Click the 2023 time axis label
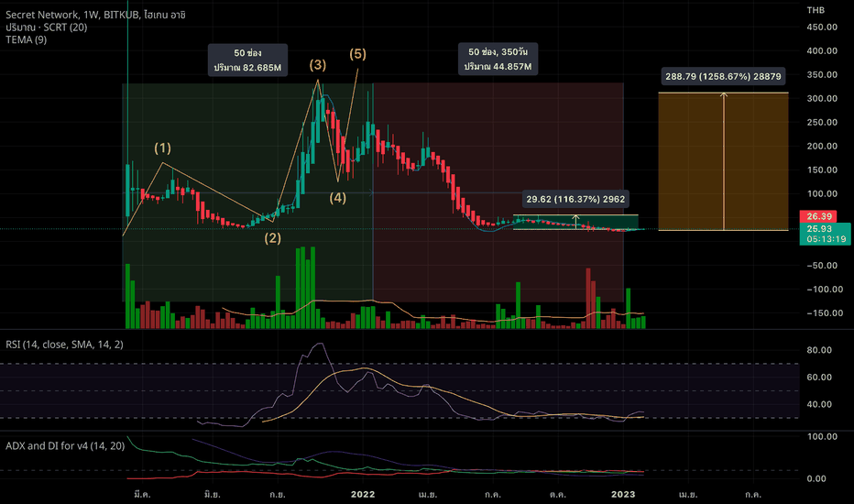854x504 pixels. tap(623, 494)
